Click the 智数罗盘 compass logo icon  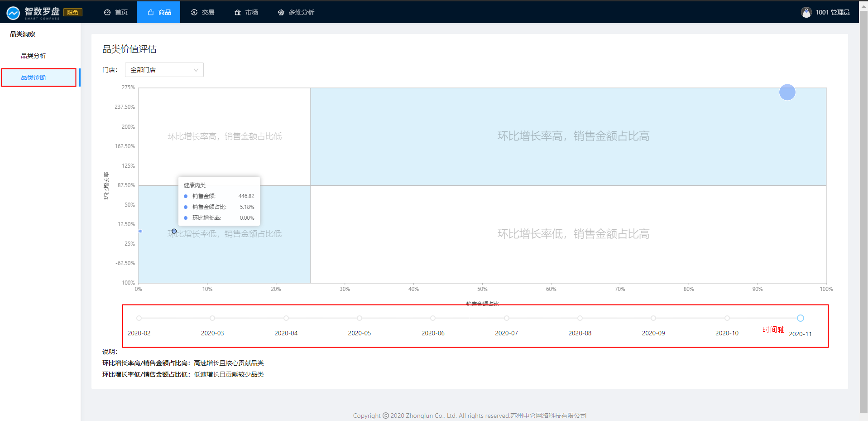point(13,13)
